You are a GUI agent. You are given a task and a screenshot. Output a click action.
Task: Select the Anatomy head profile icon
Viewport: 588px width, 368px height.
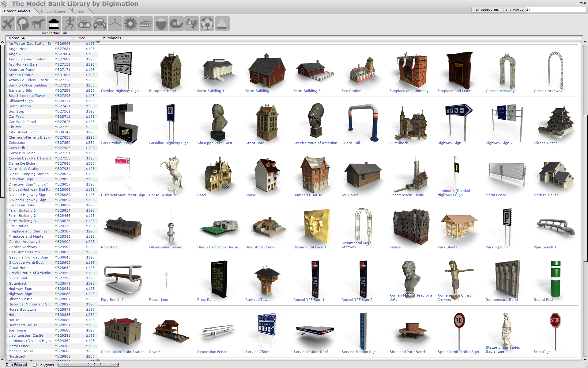[x=23, y=24]
